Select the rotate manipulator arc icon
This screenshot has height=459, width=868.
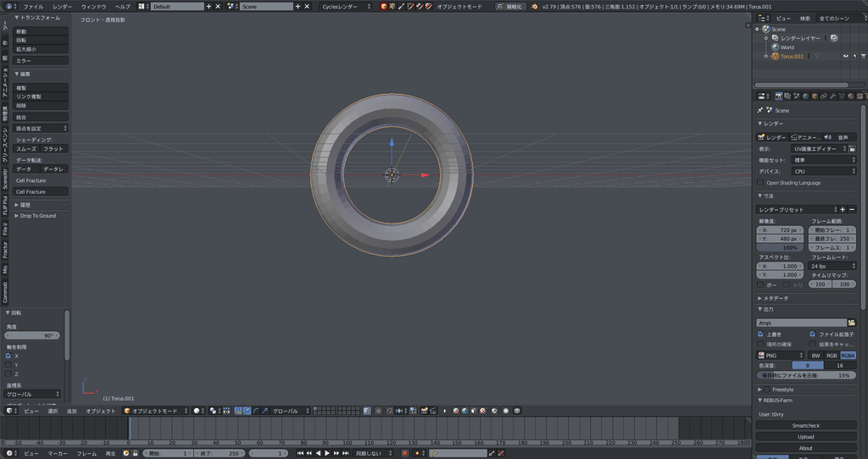click(256, 411)
